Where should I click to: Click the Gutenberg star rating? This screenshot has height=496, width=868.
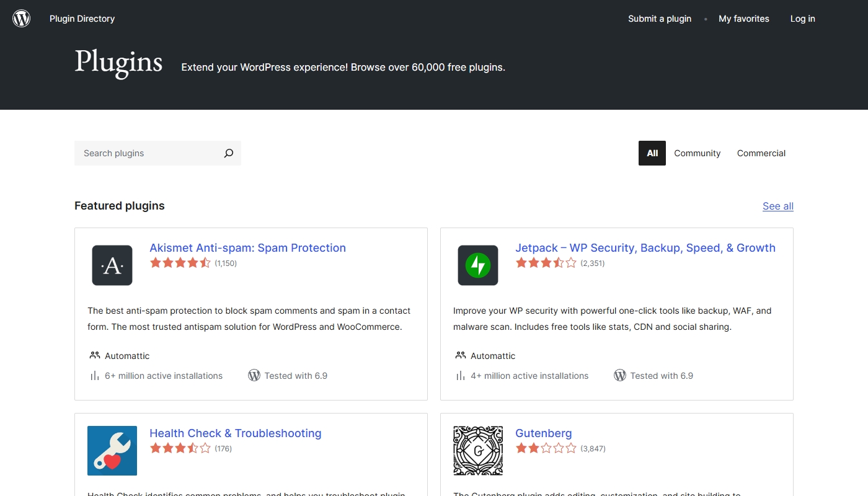[x=546, y=448]
